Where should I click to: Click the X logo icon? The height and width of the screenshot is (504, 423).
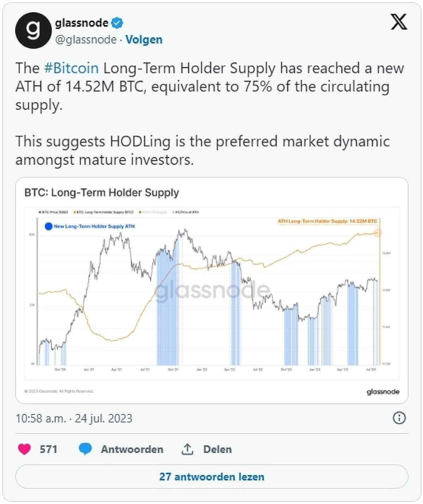[x=399, y=22]
